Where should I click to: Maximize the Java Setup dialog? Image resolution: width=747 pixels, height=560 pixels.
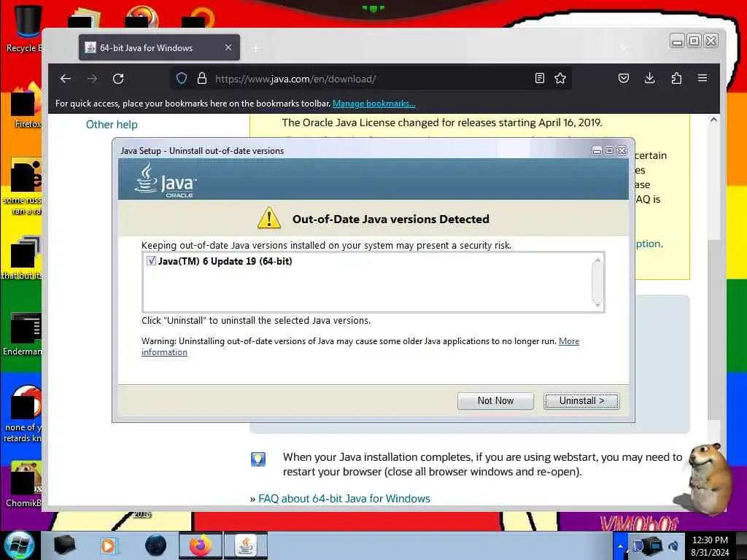pos(609,150)
